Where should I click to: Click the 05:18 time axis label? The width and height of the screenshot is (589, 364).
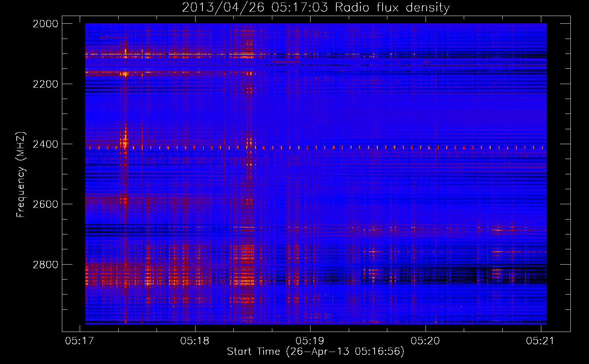195,341
